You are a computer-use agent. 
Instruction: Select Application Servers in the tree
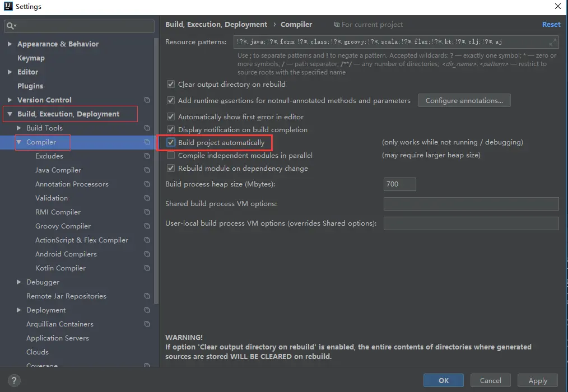click(x=58, y=338)
